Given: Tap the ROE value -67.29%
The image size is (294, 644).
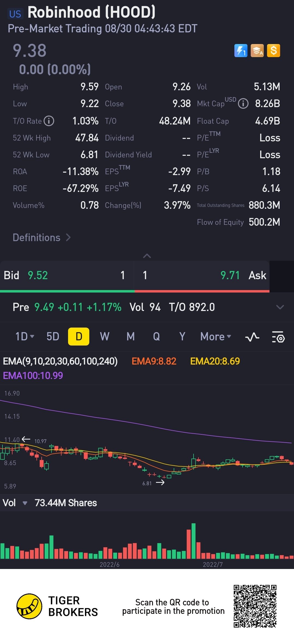Looking at the screenshot, I should click(x=81, y=188).
